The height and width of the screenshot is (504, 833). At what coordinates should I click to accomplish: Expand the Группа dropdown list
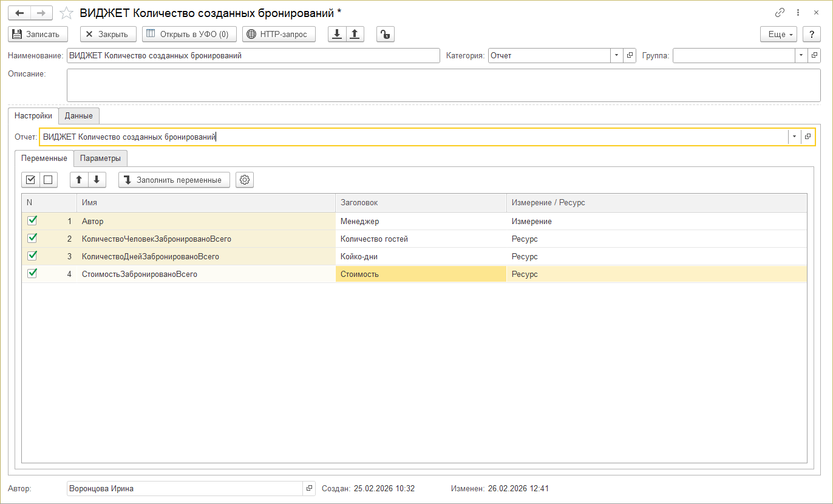click(x=801, y=55)
